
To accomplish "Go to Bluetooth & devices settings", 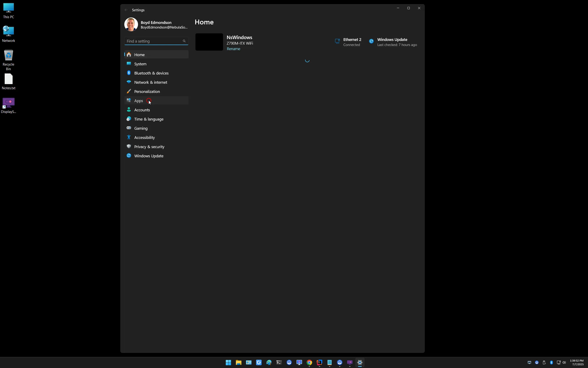I will tap(156, 73).
